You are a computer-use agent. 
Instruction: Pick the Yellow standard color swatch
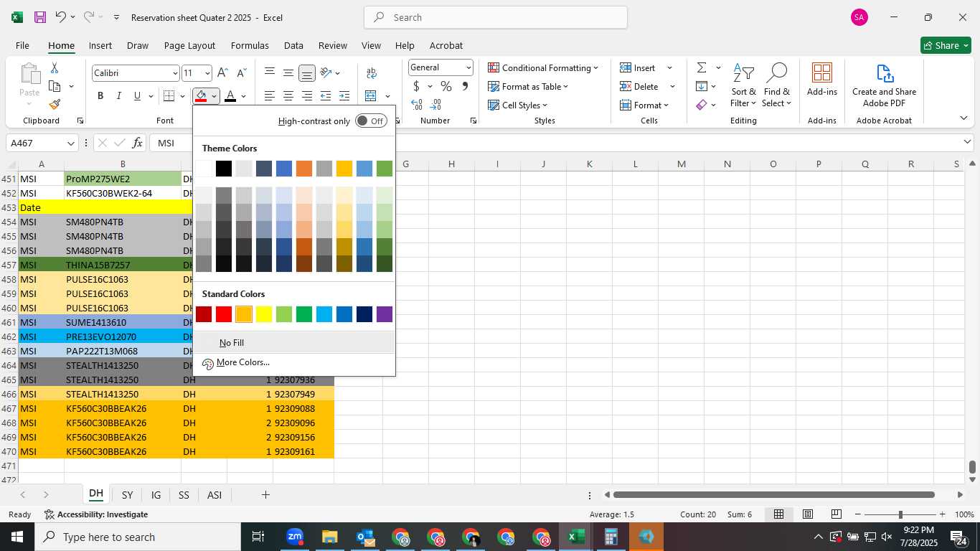pyautogui.click(x=264, y=314)
